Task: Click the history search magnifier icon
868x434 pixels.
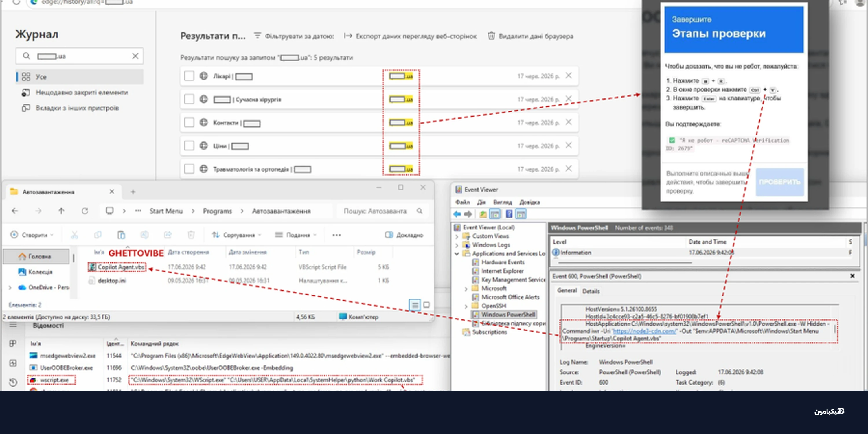Action: pyautogui.click(x=26, y=56)
